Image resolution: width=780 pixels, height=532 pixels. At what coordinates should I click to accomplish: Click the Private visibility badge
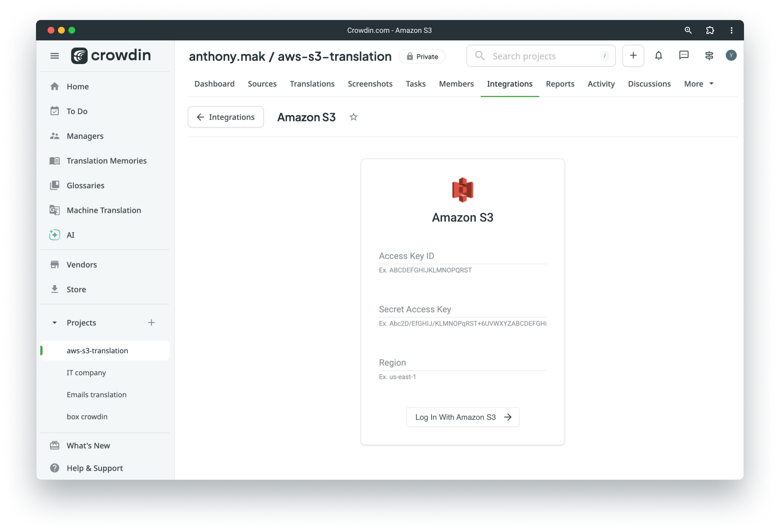tap(422, 57)
